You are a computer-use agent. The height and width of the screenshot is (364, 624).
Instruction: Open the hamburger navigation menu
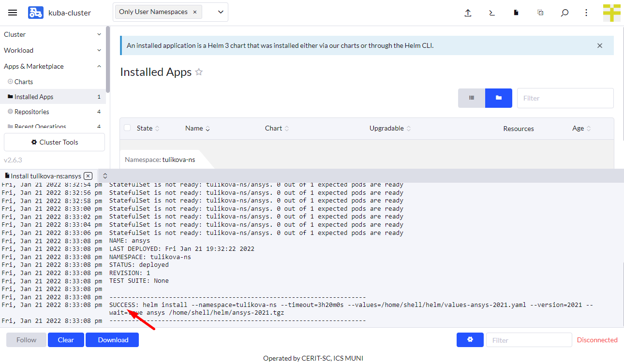13,13
